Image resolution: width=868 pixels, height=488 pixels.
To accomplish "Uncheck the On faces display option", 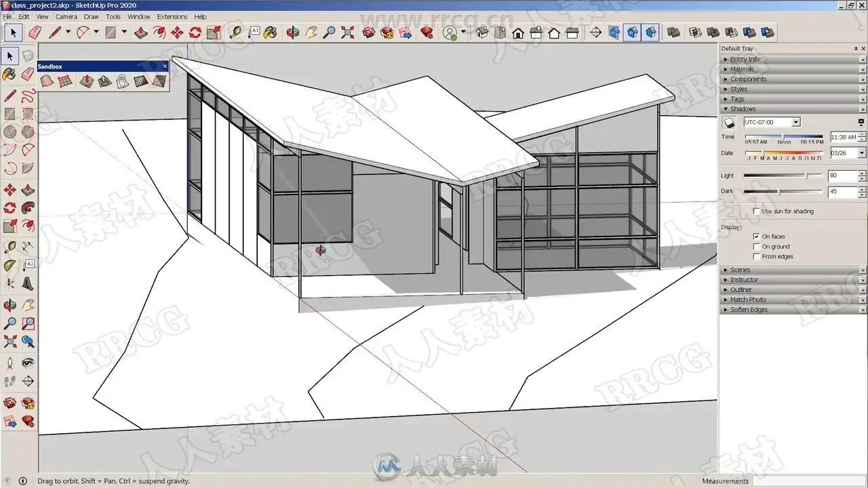I will (757, 237).
